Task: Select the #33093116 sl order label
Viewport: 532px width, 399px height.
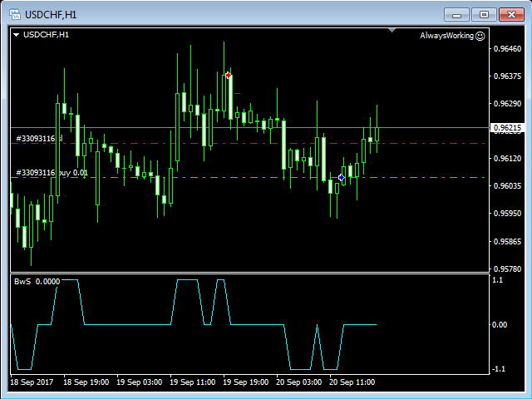Action: pos(34,138)
